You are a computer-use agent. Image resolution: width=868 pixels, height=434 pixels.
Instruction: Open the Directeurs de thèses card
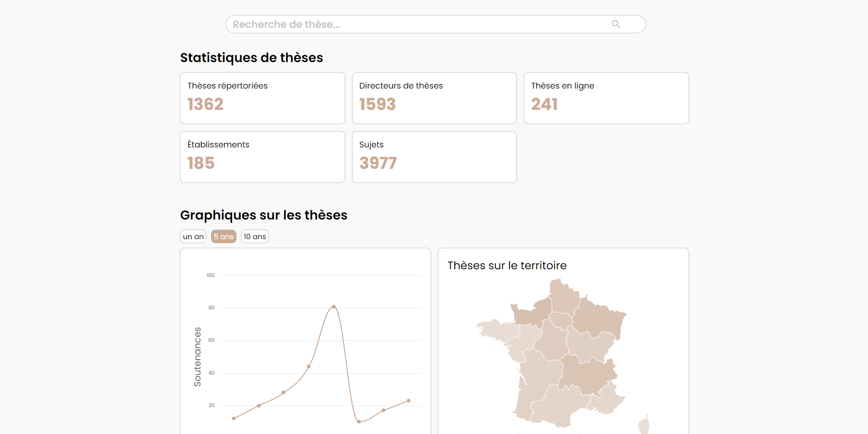(434, 98)
